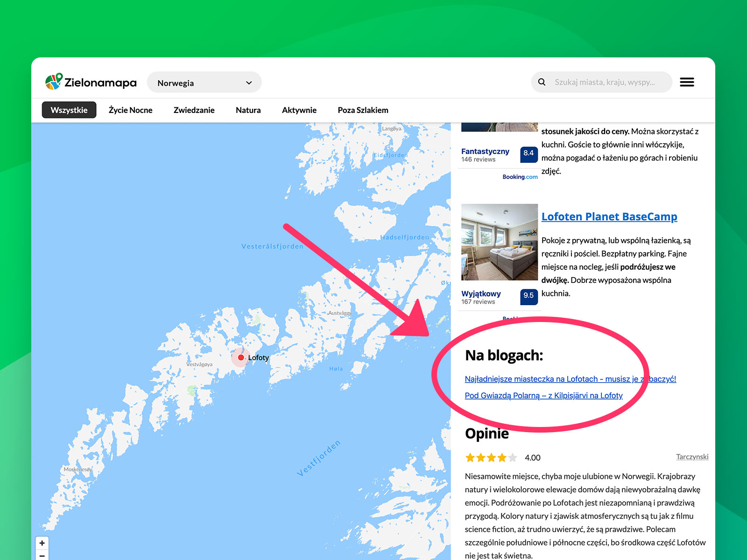Click the Vesterålsfjorden map label
The image size is (747, 560).
[272, 246]
